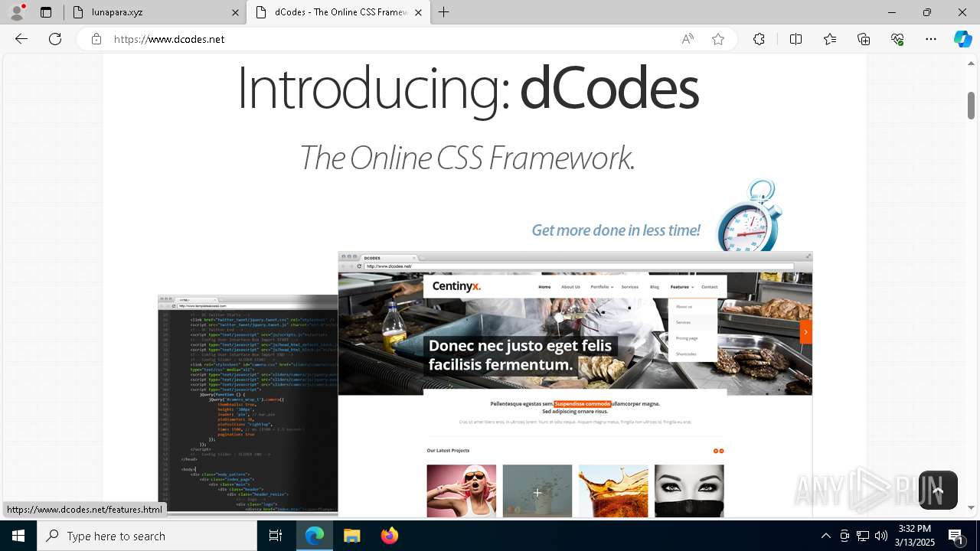
Task: Expand Features in Centinyx menu
Action: click(x=681, y=287)
